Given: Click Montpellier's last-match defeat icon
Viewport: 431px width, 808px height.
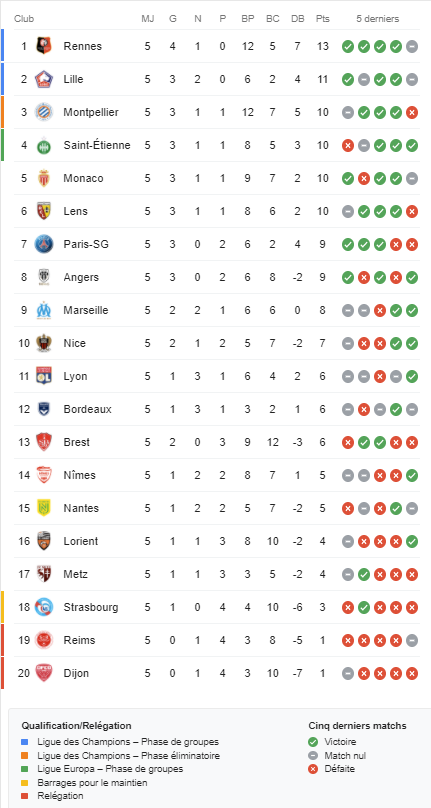Looking at the screenshot, I should [x=412, y=112].
